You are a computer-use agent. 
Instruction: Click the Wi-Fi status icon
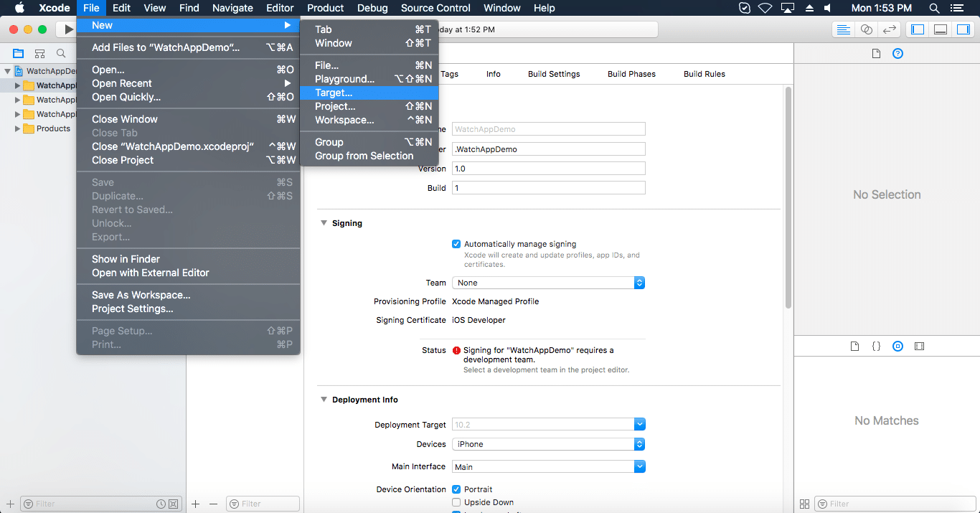pos(765,8)
